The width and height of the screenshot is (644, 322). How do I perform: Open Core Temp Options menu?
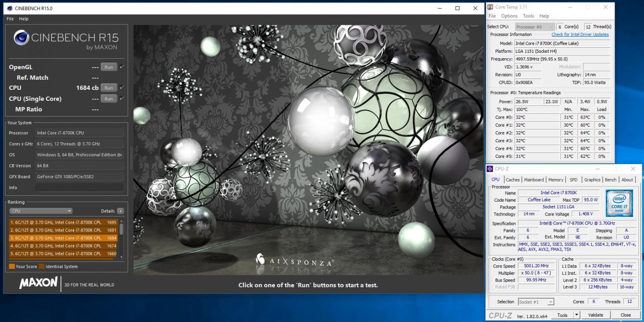click(x=509, y=16)
